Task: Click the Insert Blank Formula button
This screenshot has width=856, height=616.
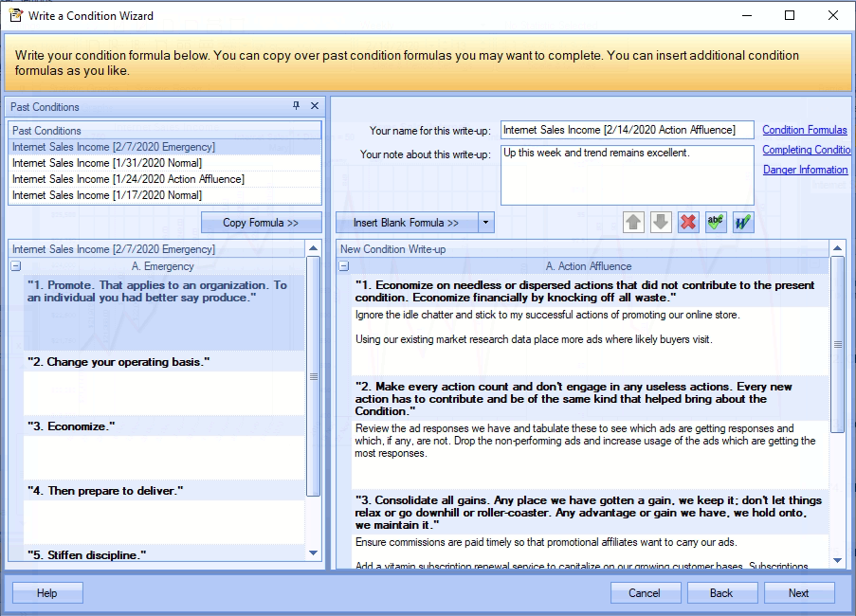Action: 406,223
